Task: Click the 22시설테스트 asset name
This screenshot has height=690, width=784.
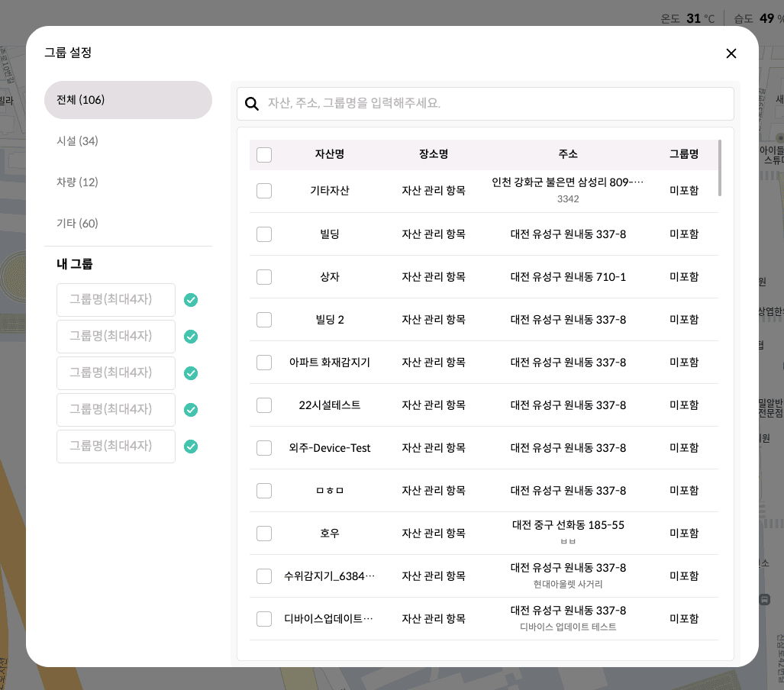Action: (330, 405)
